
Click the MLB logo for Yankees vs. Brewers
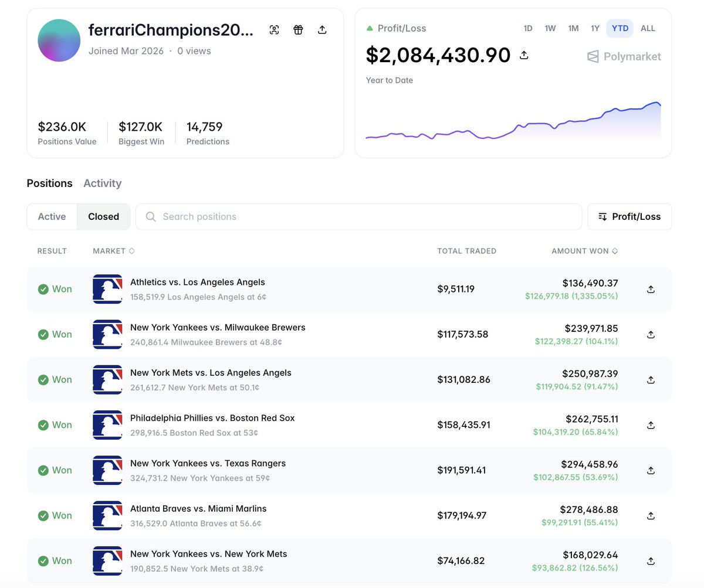107,334
